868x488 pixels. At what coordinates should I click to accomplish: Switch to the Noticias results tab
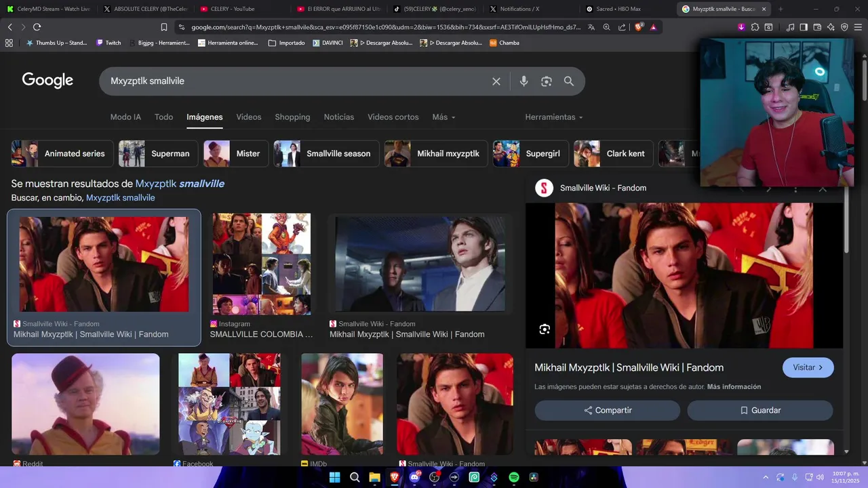pyautogui.click(x=339, y=117)
